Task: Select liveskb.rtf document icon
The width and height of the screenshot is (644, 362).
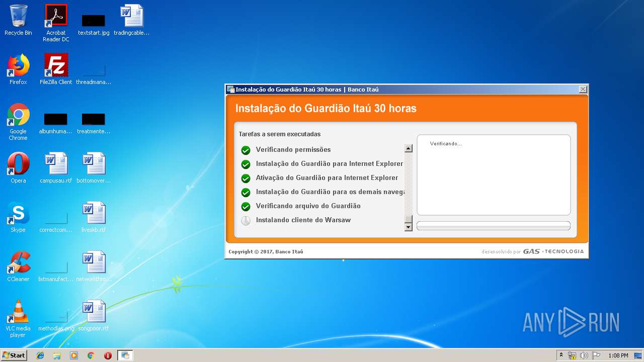Action: coord(94,217)
